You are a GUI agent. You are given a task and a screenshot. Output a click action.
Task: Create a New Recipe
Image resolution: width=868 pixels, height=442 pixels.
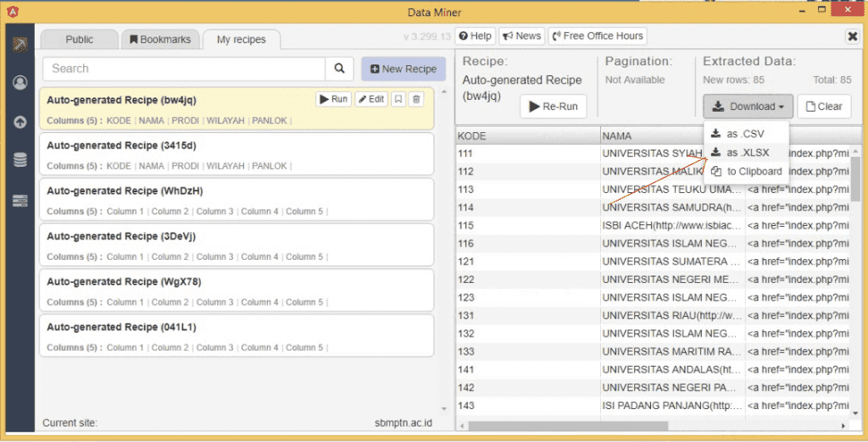tap(403, 69)
